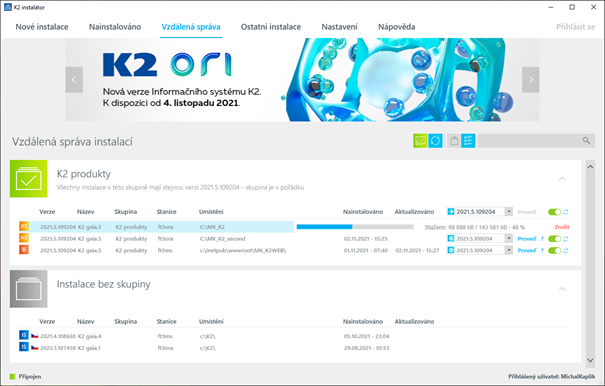Image resolution: width=605 pixels, height=386 pixels.
Task: Click the scrollbar up arrow
Action: point(590,167)
